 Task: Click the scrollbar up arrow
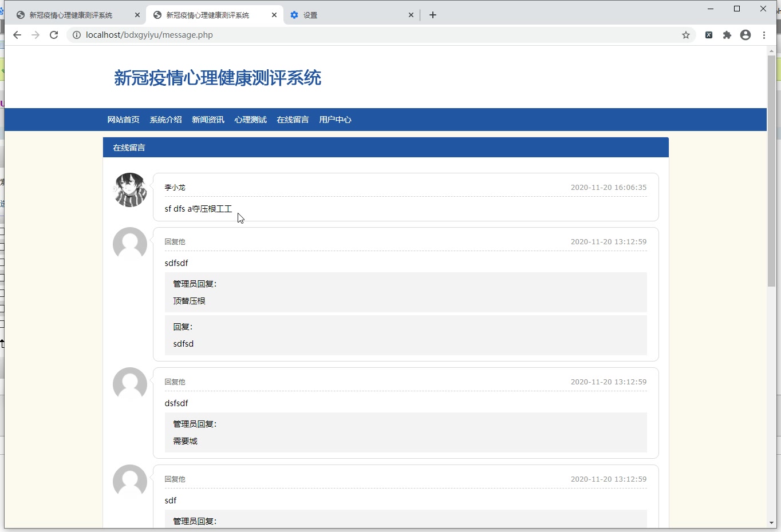771,51
